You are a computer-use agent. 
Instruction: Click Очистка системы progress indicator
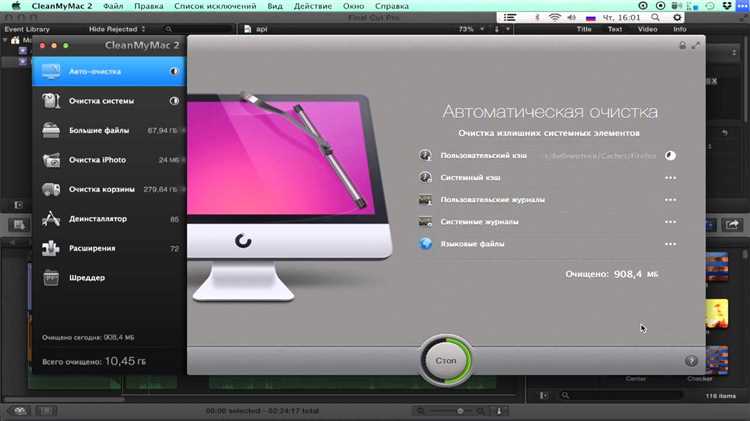[x=174, y=101]
